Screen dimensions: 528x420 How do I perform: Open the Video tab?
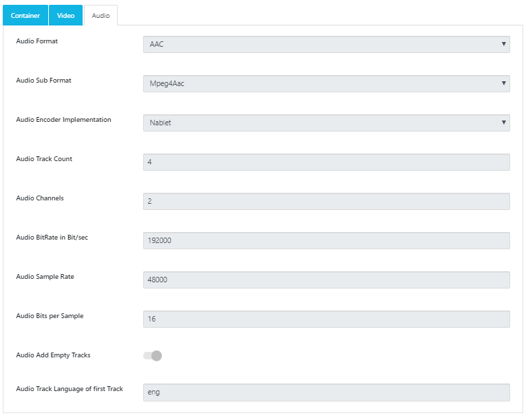pos(66,15)
